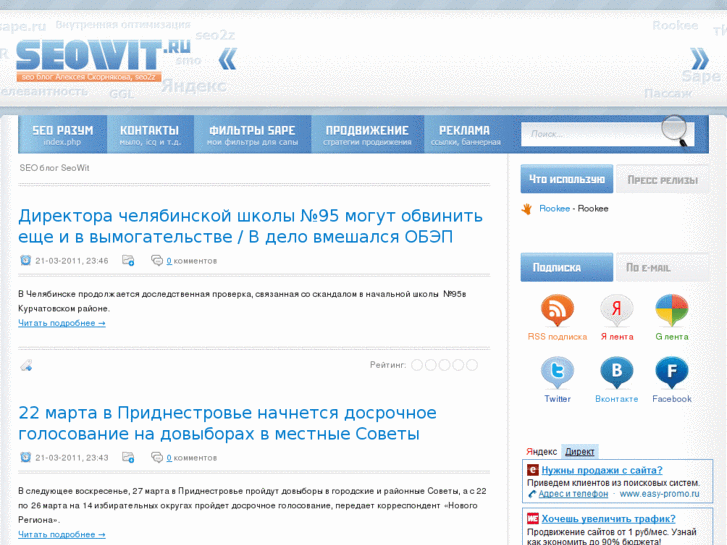
Task: Rate the first article three stars
Action: (x=444, y=365)
